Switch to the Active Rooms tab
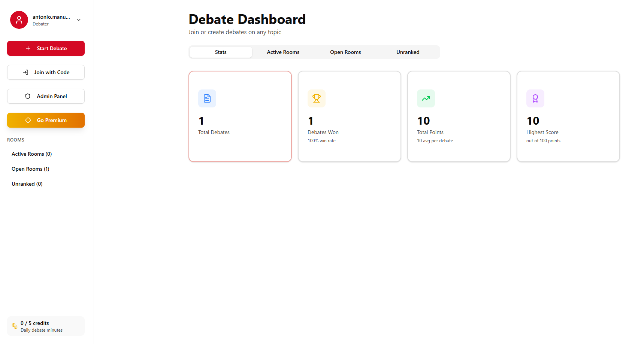Screen dimensions: 644x344 283,52
